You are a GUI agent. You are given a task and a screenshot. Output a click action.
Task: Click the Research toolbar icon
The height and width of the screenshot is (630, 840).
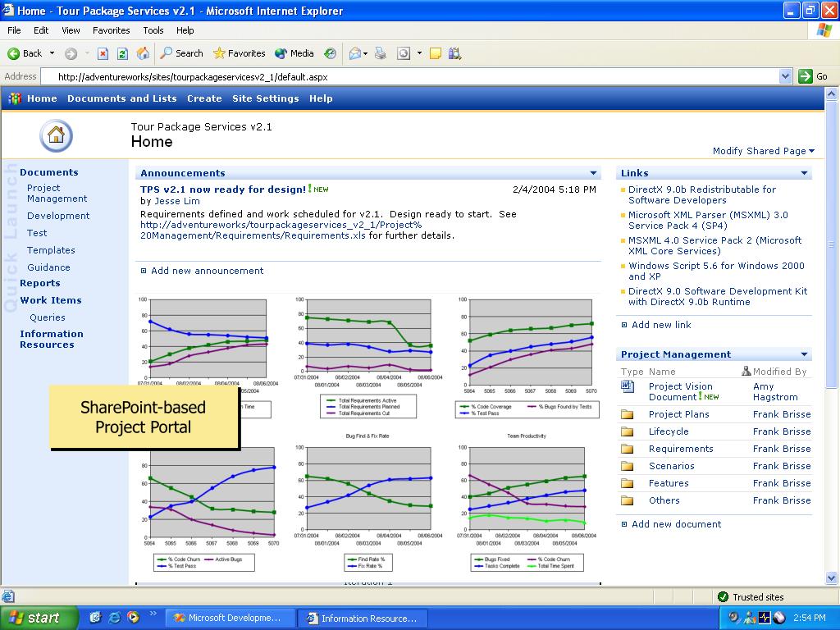pos(454,53)
